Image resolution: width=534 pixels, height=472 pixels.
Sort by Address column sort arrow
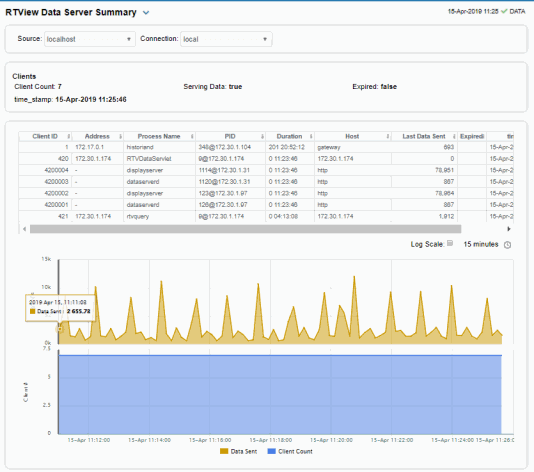pyautogui.click(x=120, y=137)
